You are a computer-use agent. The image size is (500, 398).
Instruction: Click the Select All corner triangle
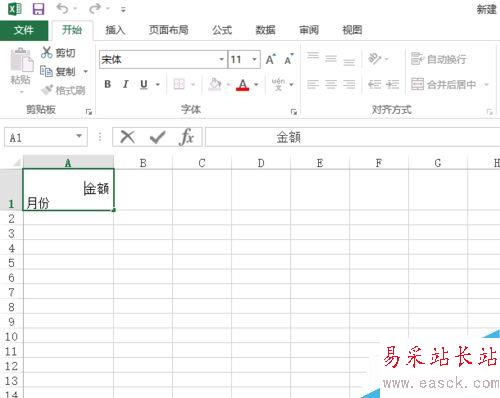[x=16, y=163]
